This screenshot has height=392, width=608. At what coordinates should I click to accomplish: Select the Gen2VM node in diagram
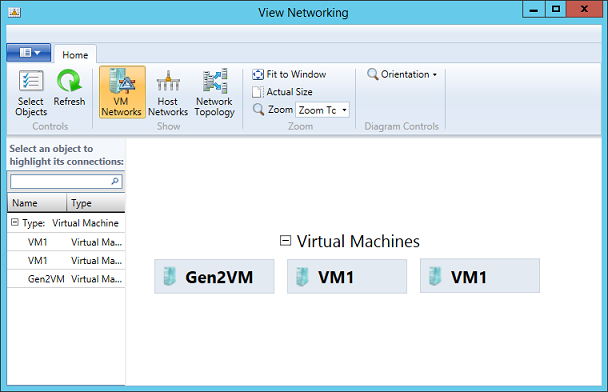tap(214, 277)
